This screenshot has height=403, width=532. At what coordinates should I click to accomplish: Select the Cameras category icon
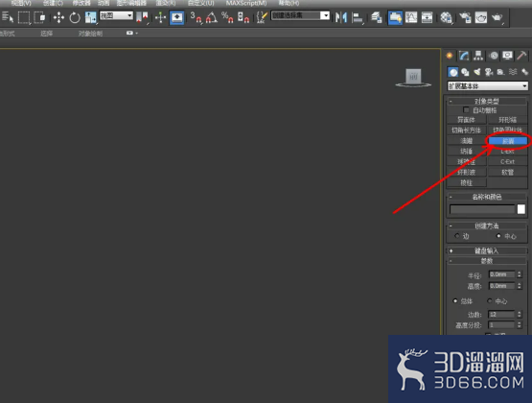click(489, 72)
